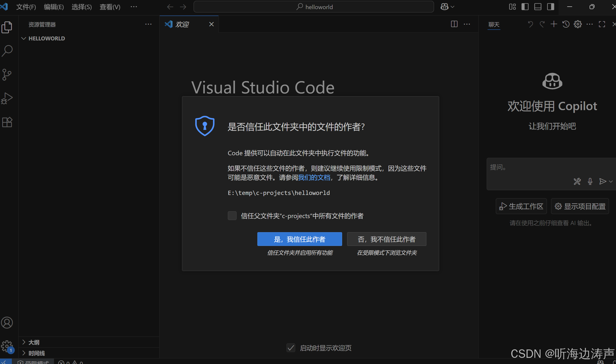Image resolution: width=616 pixels, height=364 pixels.
Task: Click 否，我不信任此作者 button
Action: [387, 239]
